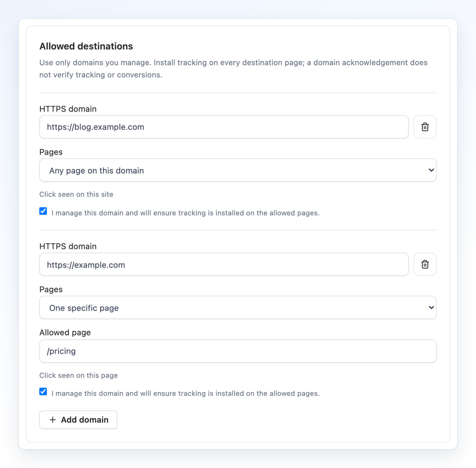Screen dimensions: 476x468
Task: Click the 'Allowed page' label
Action: coord(65,333)
